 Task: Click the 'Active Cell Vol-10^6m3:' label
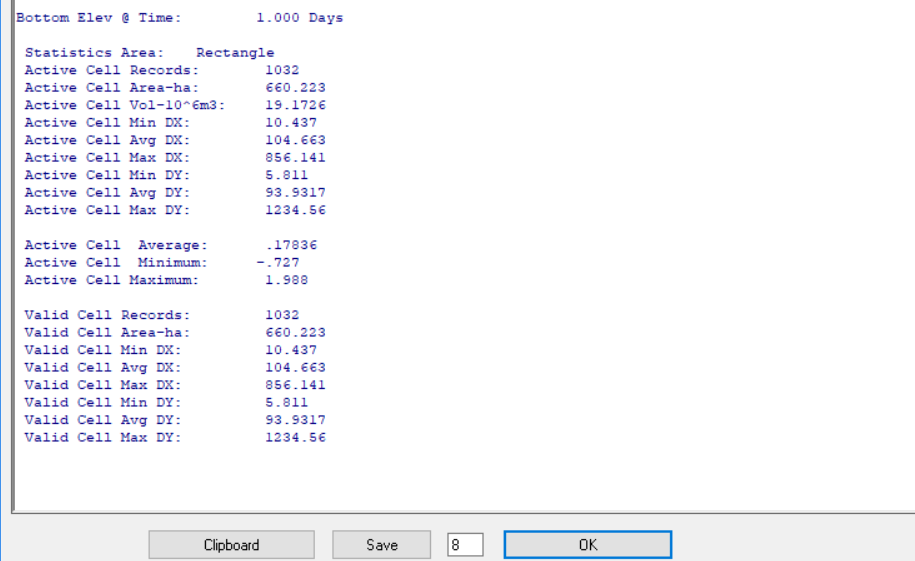pyautogui.click(x=125, y=106)
